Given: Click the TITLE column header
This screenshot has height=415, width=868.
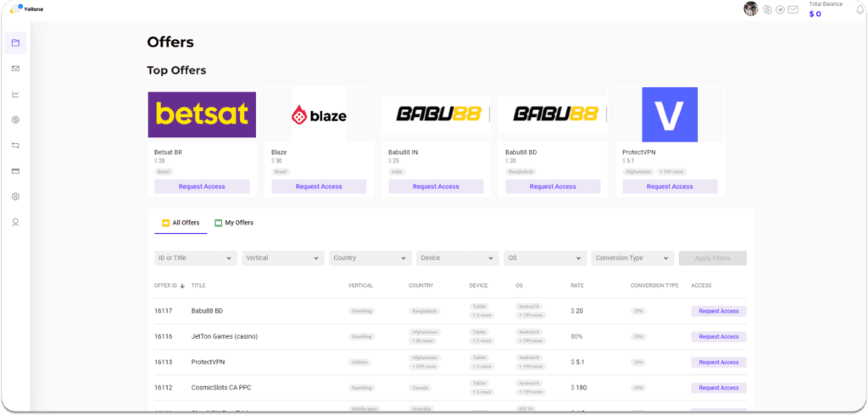Looking at the screenshot, I should click(198, 285).
